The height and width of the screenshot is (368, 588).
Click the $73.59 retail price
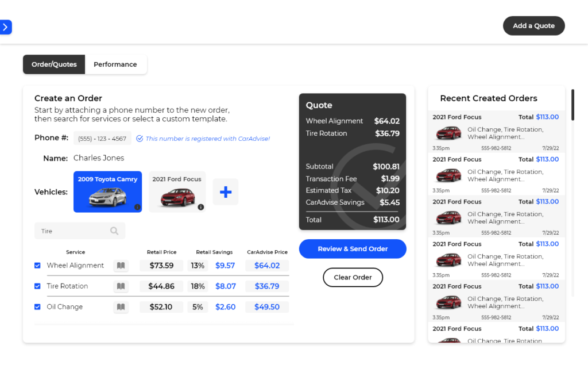pyautogui.click(x=161, y=266)
